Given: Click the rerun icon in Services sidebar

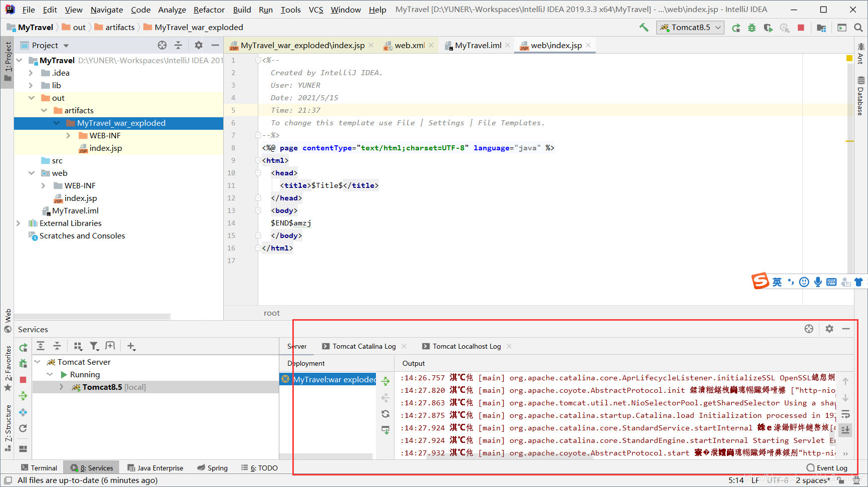Looking at the screenshot, I should click(x=23, y=348).
